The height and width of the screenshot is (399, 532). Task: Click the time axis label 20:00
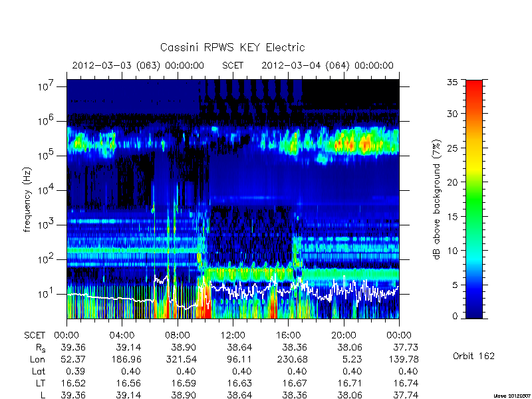pyautogui.click(x=343, y=335)
